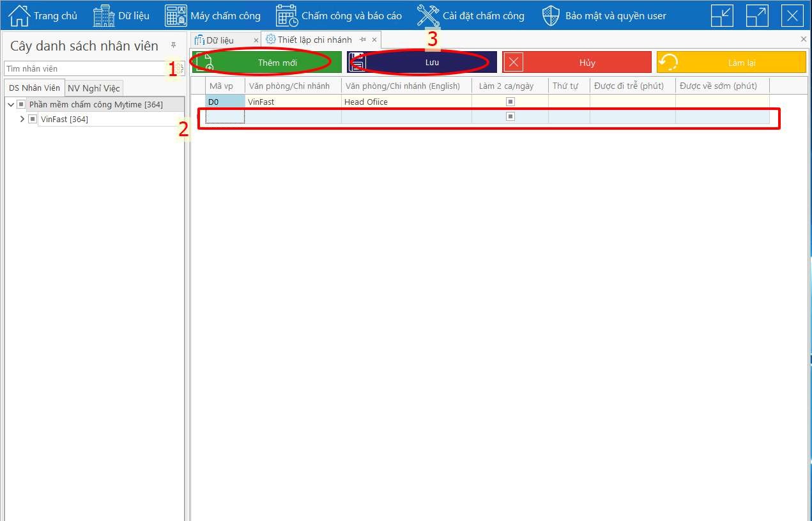Click the pin icon of employee tree panel
The width and height of the screenshot is (812, 521).
point(173,45)
